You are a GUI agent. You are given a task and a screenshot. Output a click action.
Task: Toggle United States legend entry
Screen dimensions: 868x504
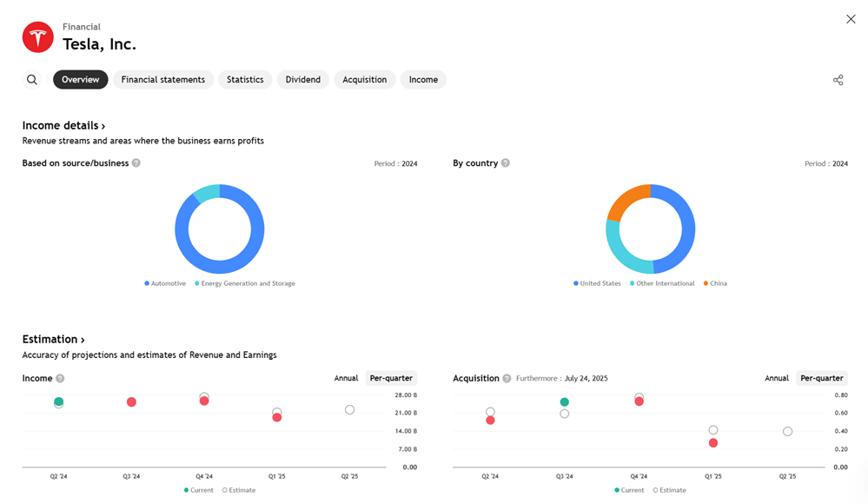coord(597,283)
